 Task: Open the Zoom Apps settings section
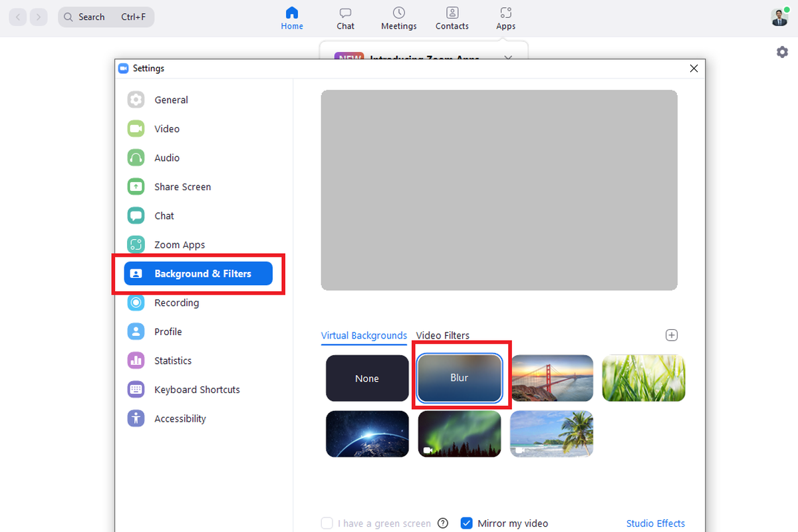pos(180,244)
